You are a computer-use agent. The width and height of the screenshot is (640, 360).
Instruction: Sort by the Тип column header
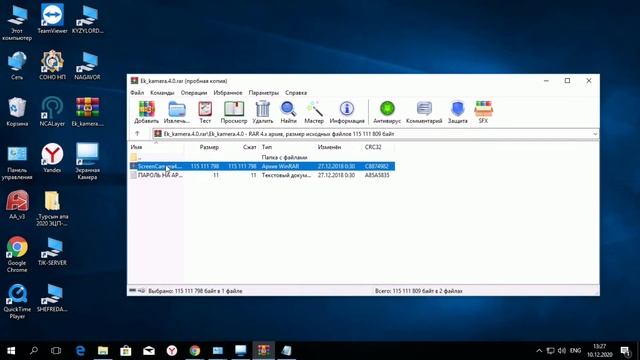click(x=287, y=147)
